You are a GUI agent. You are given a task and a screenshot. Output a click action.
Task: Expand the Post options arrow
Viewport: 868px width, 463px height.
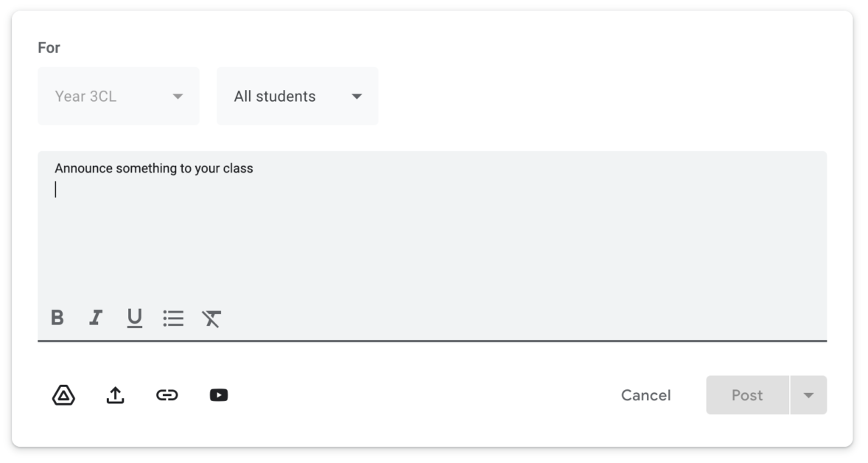click(x=808, y=395)
